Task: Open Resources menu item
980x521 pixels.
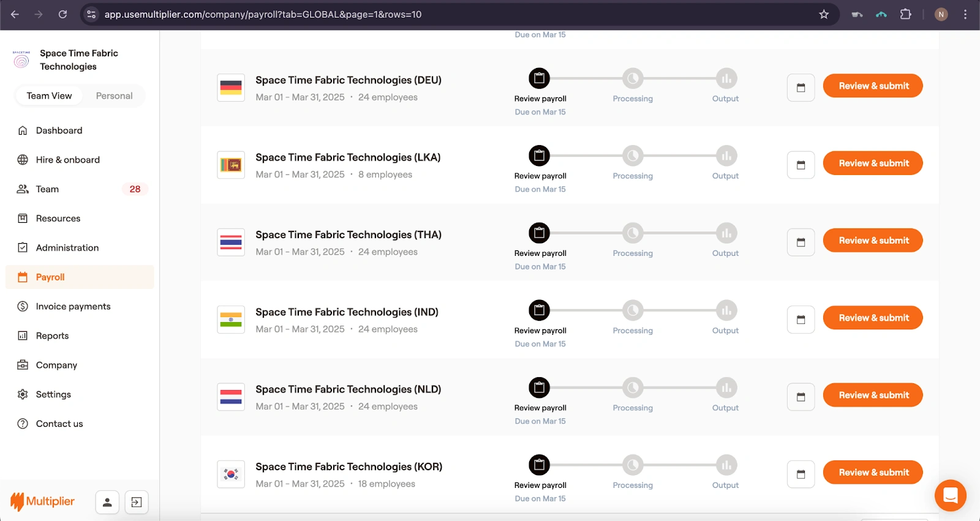Action: (x=80, y=219)
